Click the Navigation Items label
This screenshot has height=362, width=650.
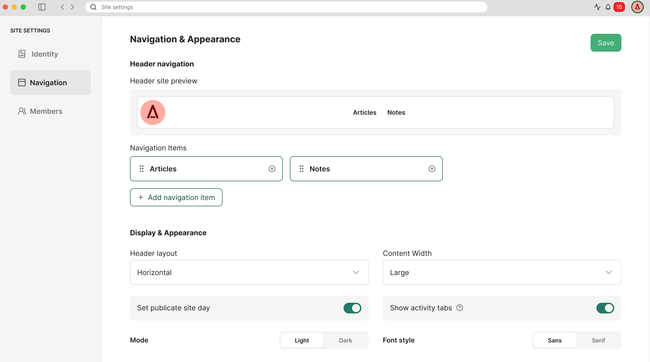[x=158, y=148]
